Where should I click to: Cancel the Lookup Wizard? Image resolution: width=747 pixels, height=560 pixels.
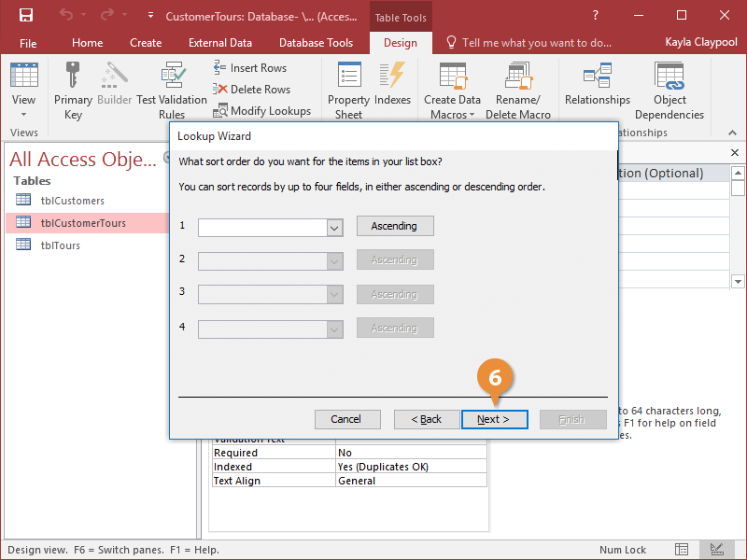click(x=346, y=419)
